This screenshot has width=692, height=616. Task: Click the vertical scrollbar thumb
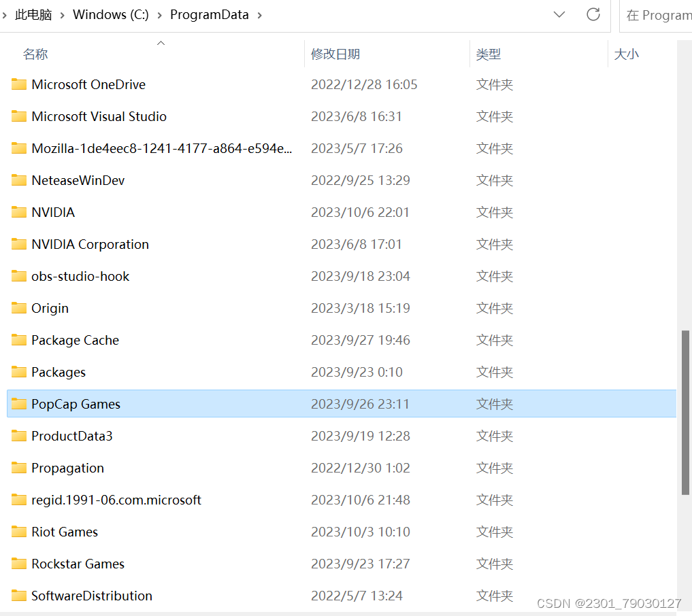pos(685,412)
